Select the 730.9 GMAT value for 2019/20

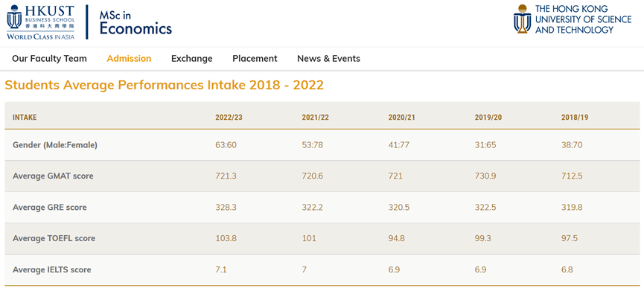pos(485,176)
